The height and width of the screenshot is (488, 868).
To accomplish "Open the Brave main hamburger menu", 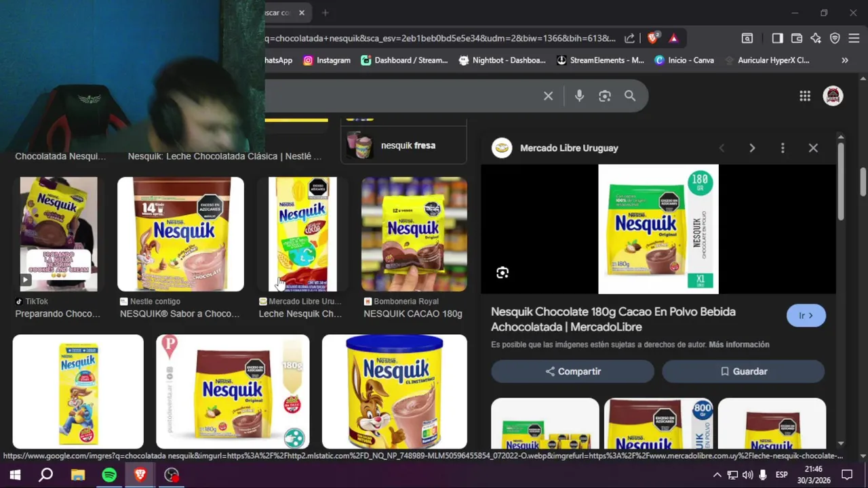I will click(x=854, y=38).
